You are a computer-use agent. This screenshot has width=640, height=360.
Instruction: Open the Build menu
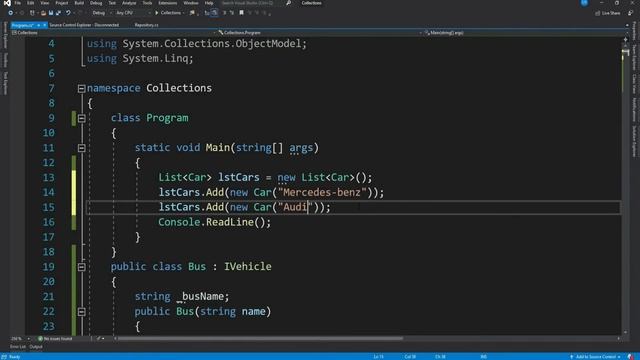79,3
